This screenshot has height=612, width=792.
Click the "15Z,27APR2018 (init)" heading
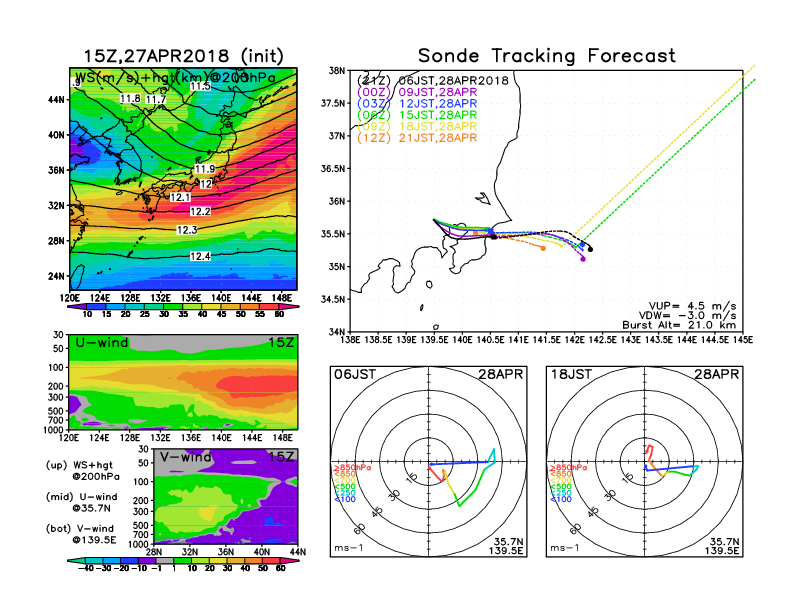pyautogui.click(x=183, y=56)
